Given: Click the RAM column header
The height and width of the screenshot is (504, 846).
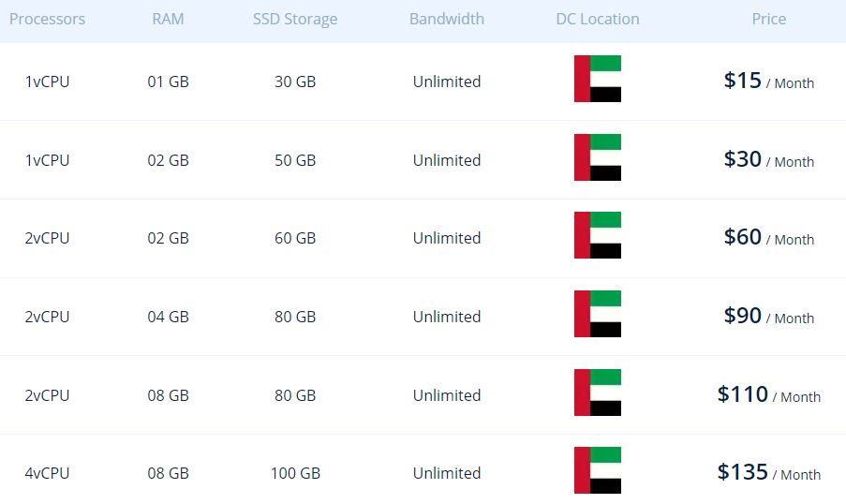Looking at the screenshot, I should [168, 19].
